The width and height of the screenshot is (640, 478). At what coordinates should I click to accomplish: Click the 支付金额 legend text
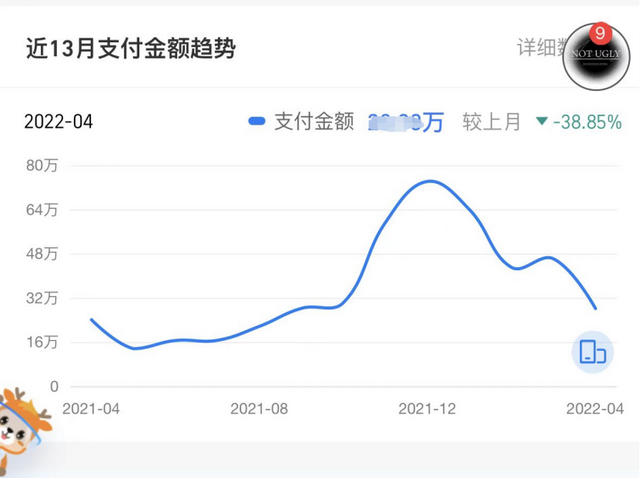pyautogui.click(x=314, y=121)
